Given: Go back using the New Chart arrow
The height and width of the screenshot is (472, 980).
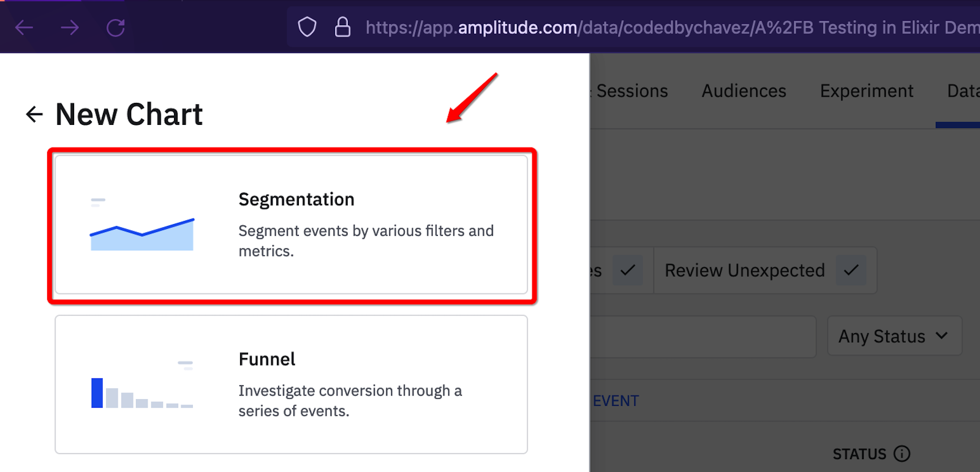Looking at the screenshot, I should click(34, 114).
